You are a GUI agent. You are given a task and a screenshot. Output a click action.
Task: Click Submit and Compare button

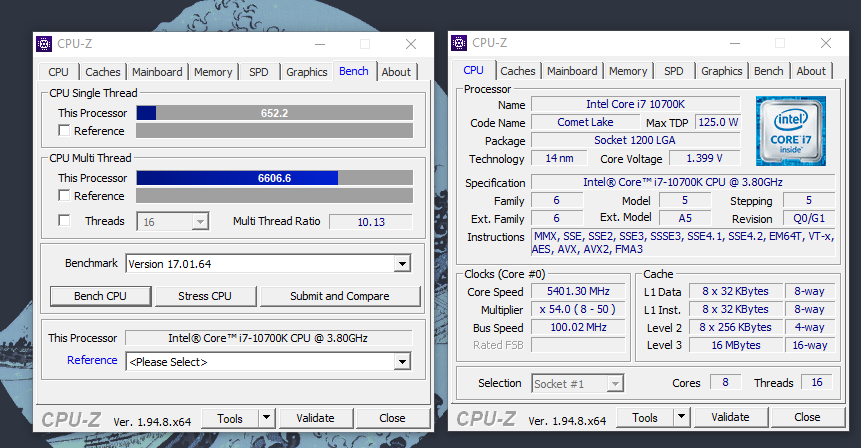click(340, 296)
